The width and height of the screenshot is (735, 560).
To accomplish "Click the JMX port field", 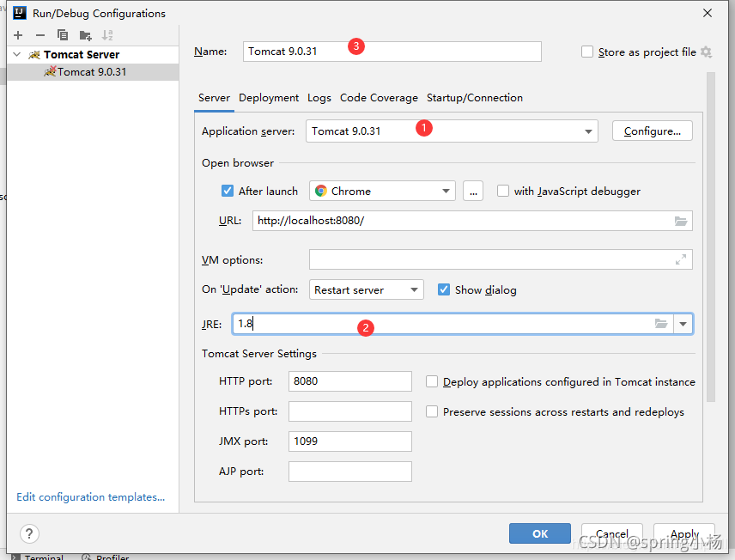I will 350,441.
